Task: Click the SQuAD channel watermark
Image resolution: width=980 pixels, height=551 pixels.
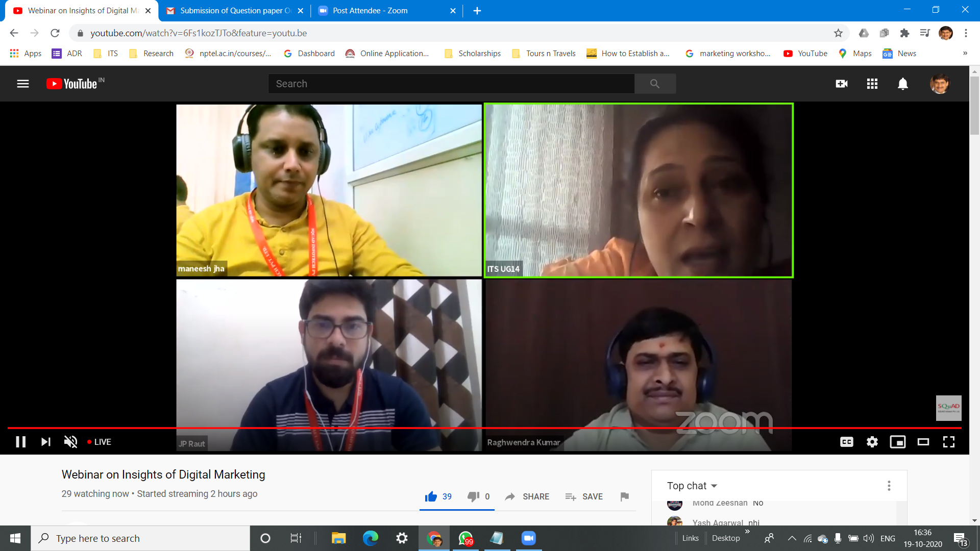Action: pyautogui.click(x=948, y=408)
